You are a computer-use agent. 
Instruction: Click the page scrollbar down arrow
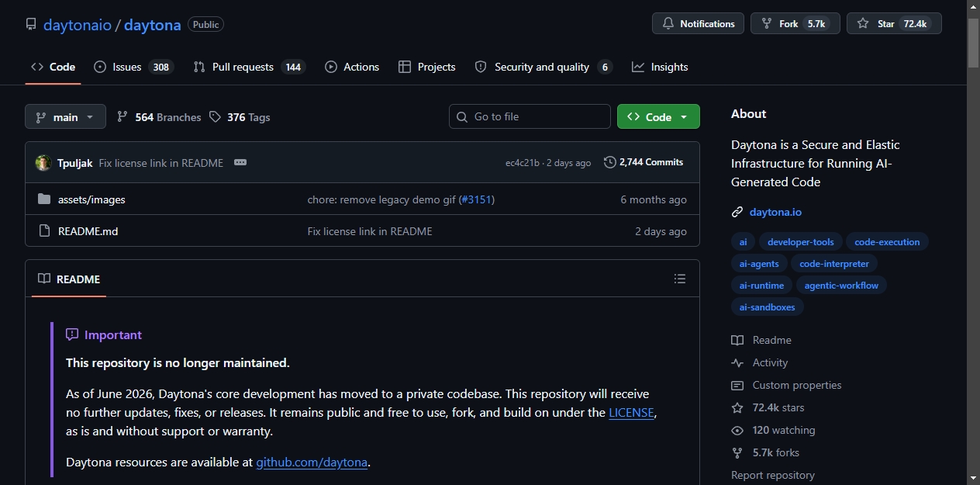[x=973, y=478]
